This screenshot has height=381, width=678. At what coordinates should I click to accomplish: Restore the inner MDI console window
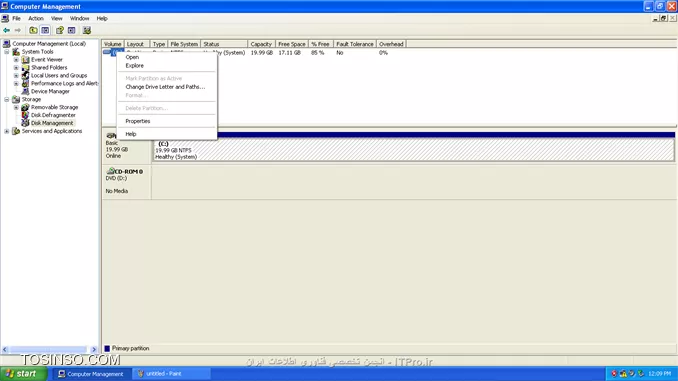[664, 19]
